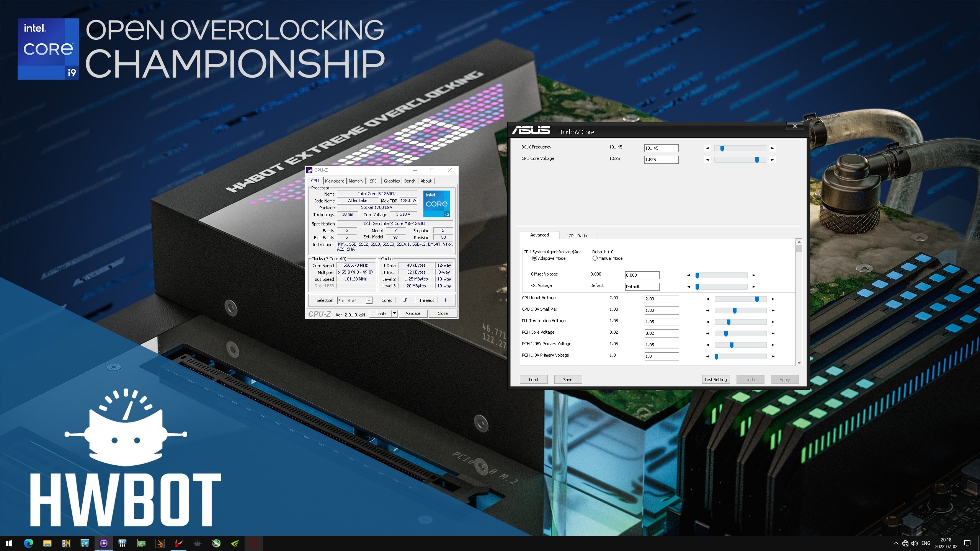Click the BCLK Frequency input field showing 101.45
Image resolution: width=980 pixels, height=551 pixels.
661,148
